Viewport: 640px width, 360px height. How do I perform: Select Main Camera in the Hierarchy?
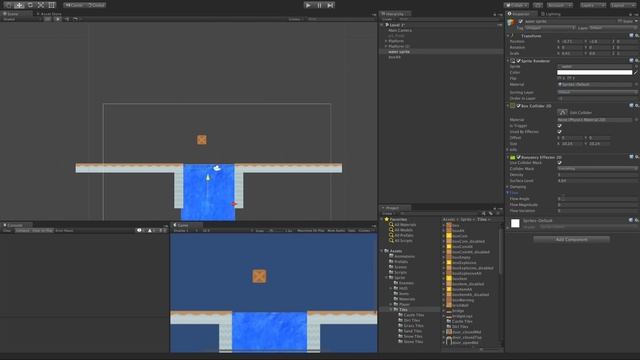click(400, 30)
